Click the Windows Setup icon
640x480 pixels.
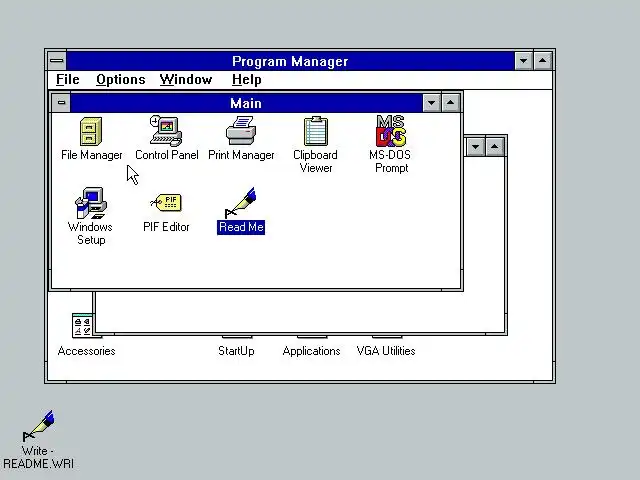point(91,203)
